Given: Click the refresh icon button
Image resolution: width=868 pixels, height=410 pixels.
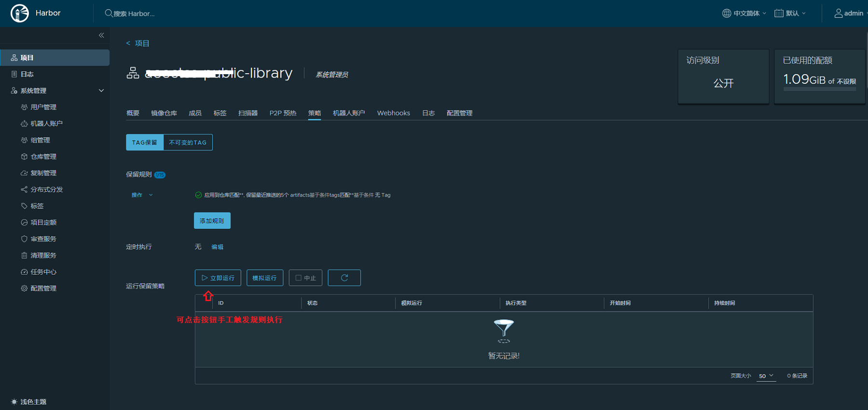Looking at the screenshot, I should pyautogui.click(x=344, y=278).
